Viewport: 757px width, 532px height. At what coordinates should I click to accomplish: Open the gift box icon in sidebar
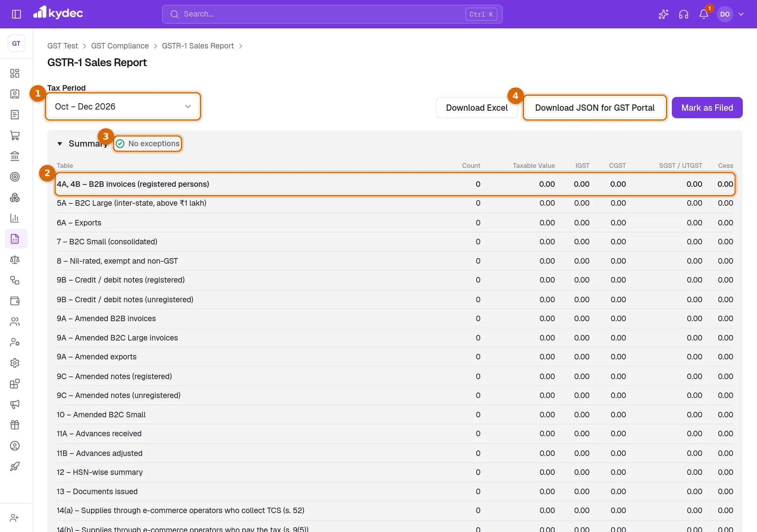pyautogui.click(x=15, y=425)
